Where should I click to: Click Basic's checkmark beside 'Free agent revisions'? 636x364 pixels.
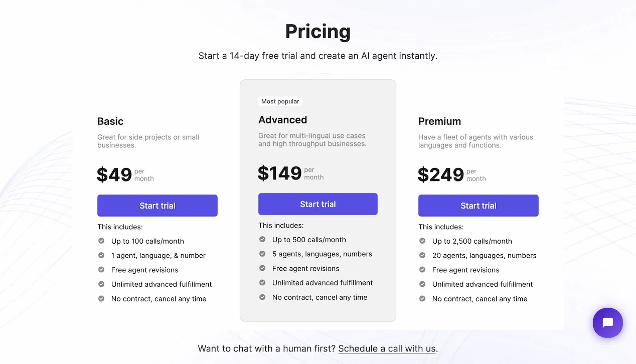coord(101,270)
